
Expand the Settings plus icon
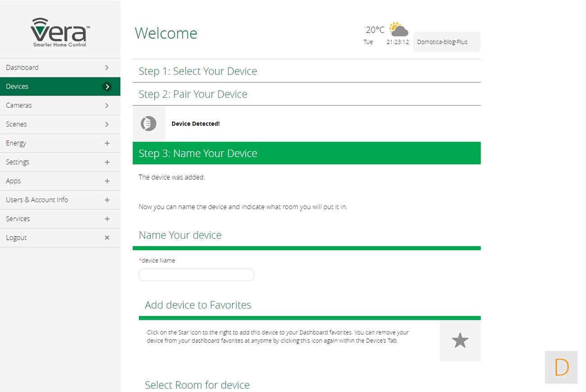107,162
